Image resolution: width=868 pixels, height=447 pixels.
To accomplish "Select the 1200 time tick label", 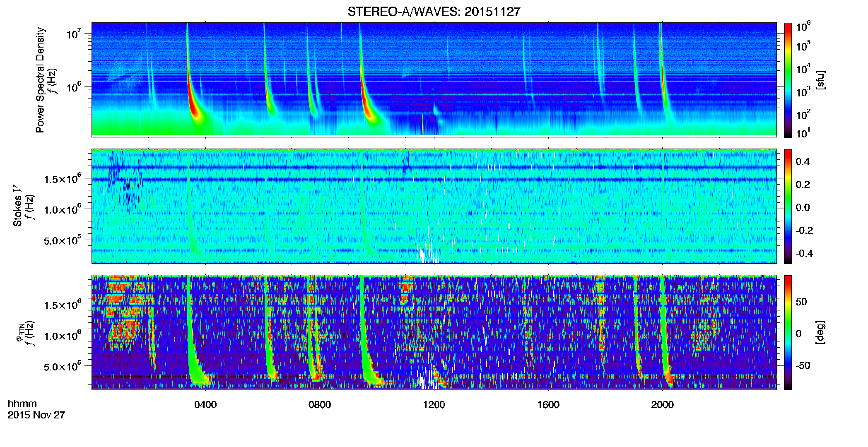I will pyautogui.click(x=434, y=405).
